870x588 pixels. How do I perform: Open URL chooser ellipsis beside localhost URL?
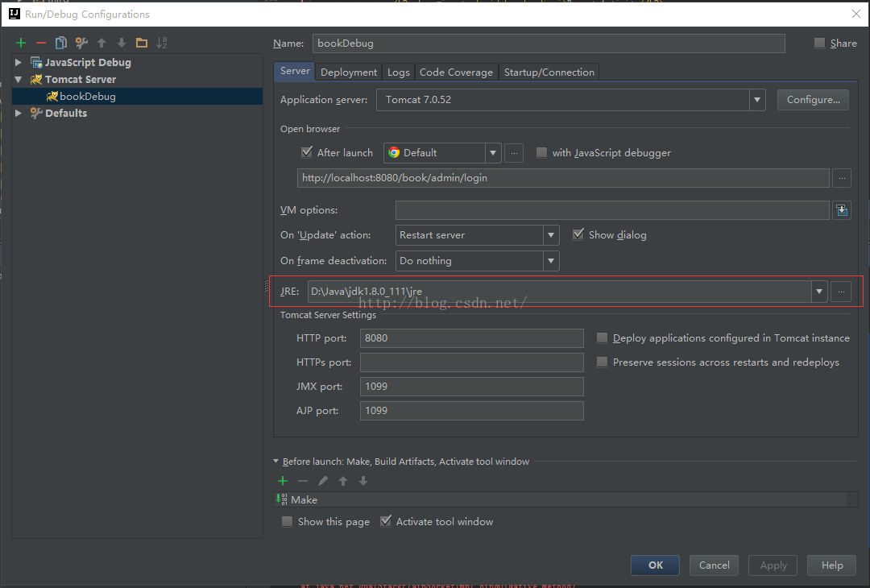842,178
